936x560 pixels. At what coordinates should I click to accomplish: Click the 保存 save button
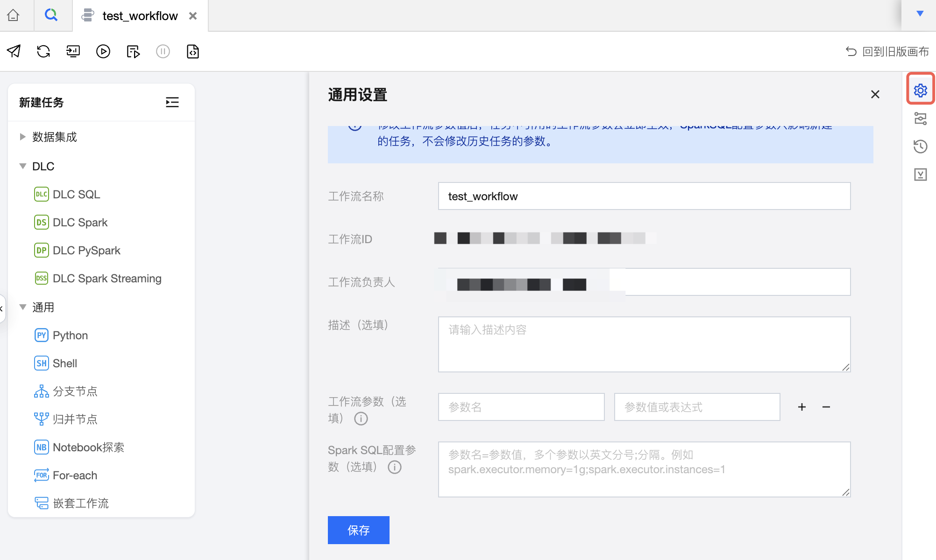click(x=358, y=530)
